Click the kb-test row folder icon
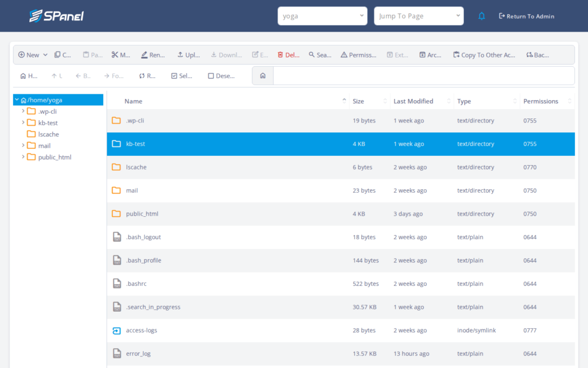The image size is (588, 368). (x=116, y=144)
